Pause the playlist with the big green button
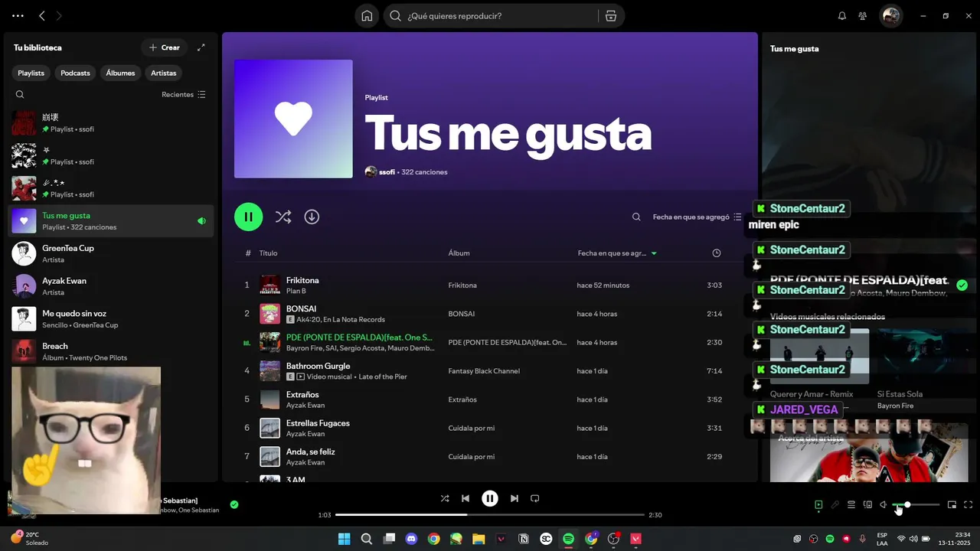Image resolution: width=980 pixels, height=551 pixels. pyautogui.click(x=248, y=217)
